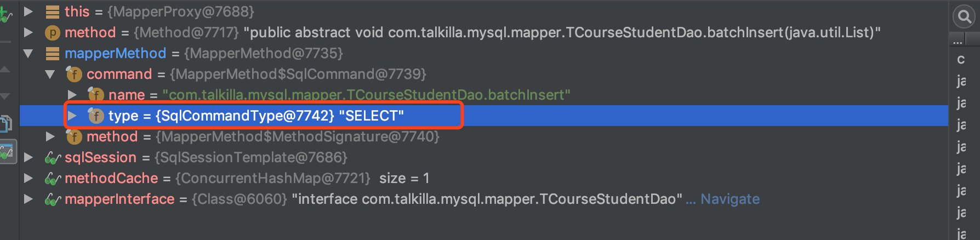980x240 pixels.
Task: Collapse the mapperMethod tree node
Action: coord(28,53)
